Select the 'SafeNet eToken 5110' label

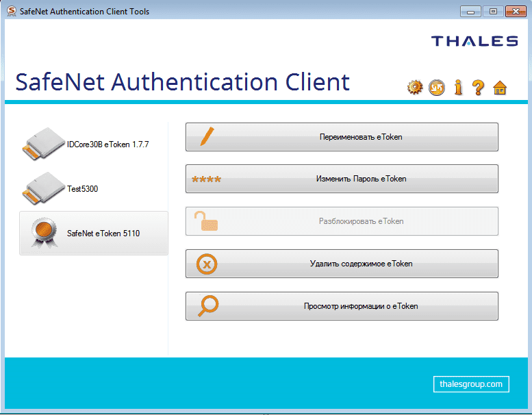pyautogui.click(x=103, y=234)
